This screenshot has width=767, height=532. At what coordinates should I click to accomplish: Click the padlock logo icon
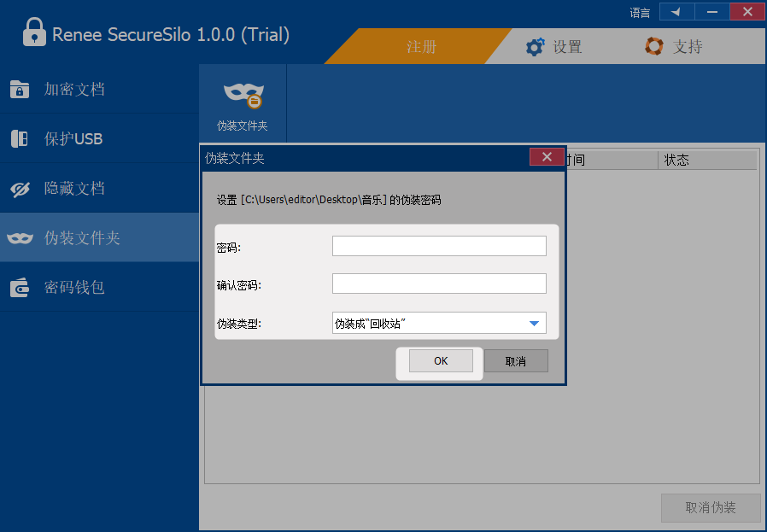point(34,32)
